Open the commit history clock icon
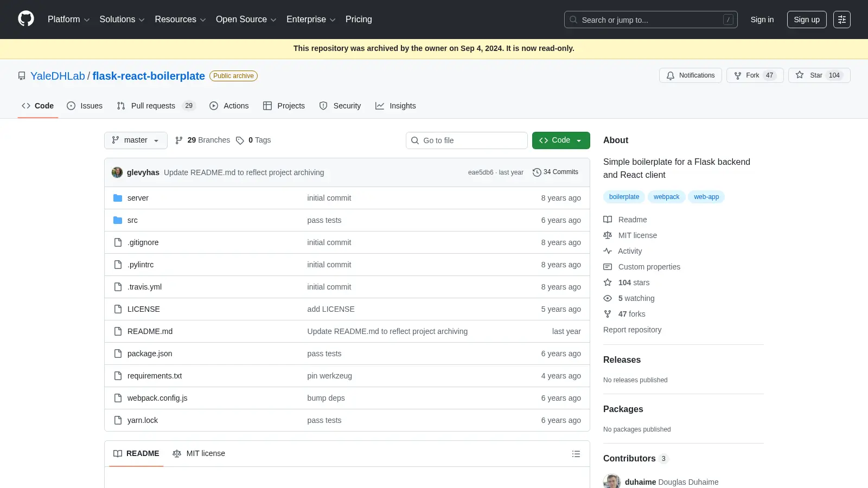This screenshot has width=868, height=488. (x=537, y=172)
